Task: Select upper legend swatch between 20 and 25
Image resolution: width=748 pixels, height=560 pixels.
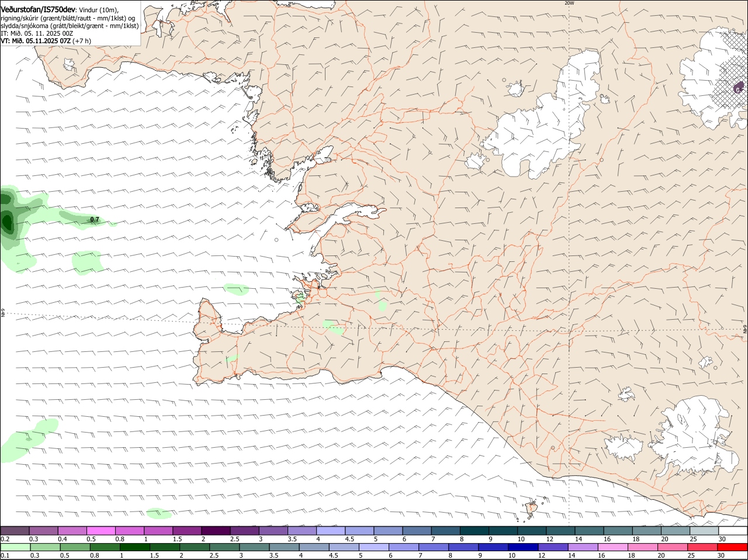Action: 676,530
